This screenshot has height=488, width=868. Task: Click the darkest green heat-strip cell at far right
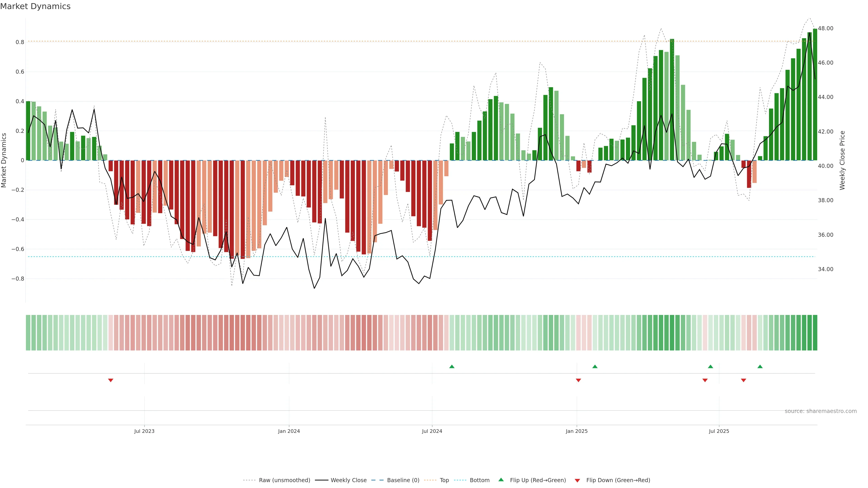[x=815, y=332]
